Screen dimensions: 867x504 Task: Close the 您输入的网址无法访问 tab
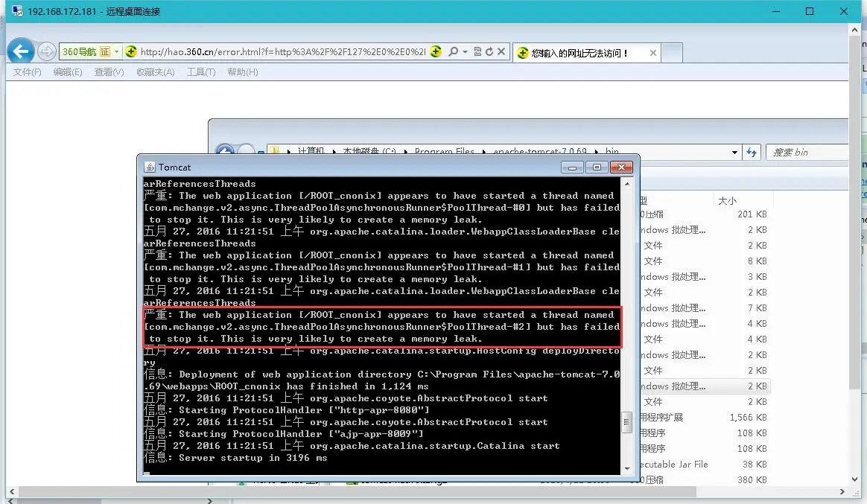pyautogui.click(x=653, y=53)
